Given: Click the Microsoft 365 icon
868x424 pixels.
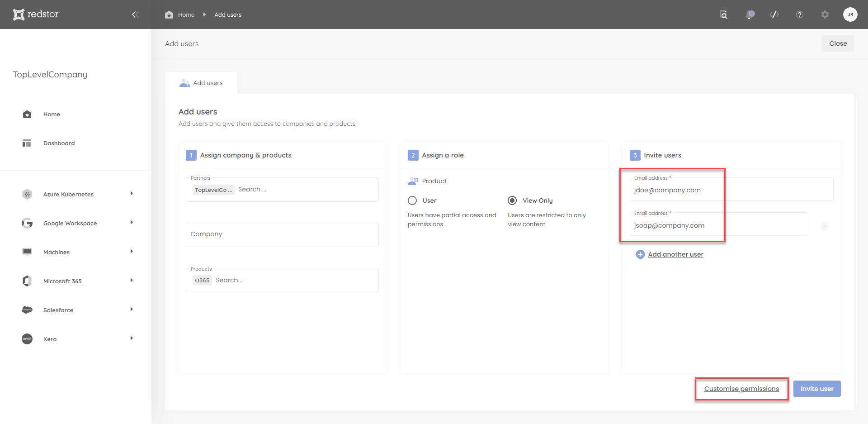Looking at the screenshot, I should (x=27, y=281).
